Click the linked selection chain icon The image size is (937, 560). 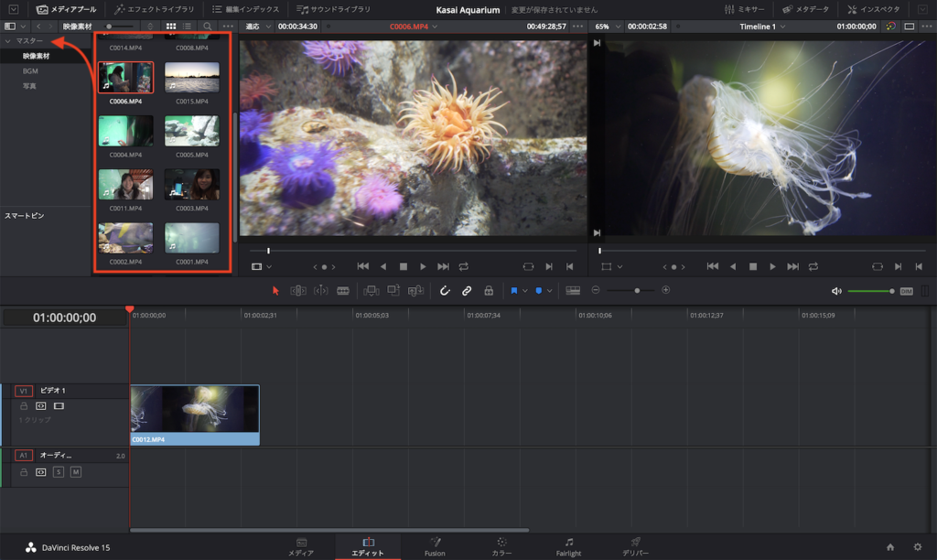467,291
